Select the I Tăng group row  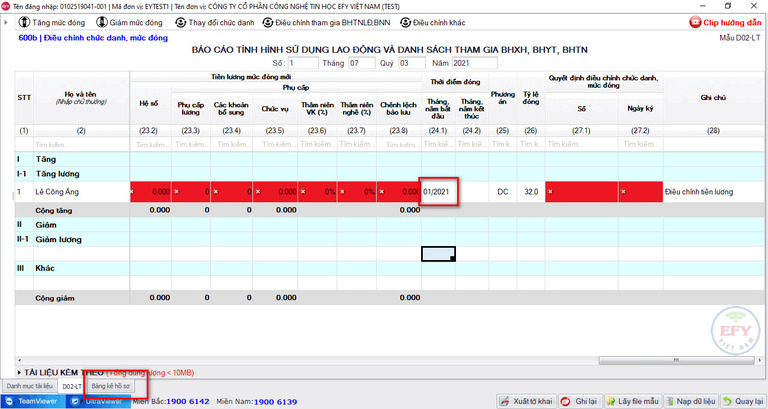389,159
